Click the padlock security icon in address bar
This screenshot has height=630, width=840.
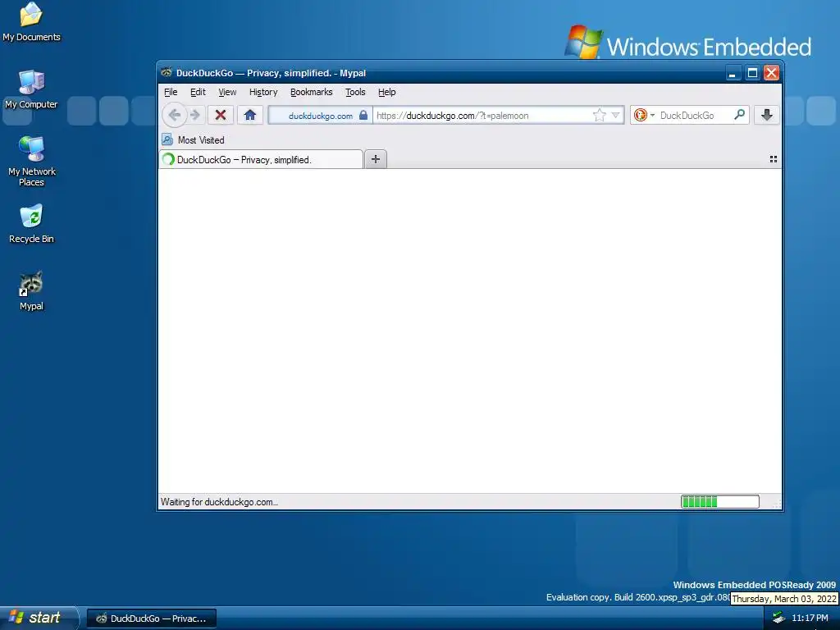click(363, 115)
